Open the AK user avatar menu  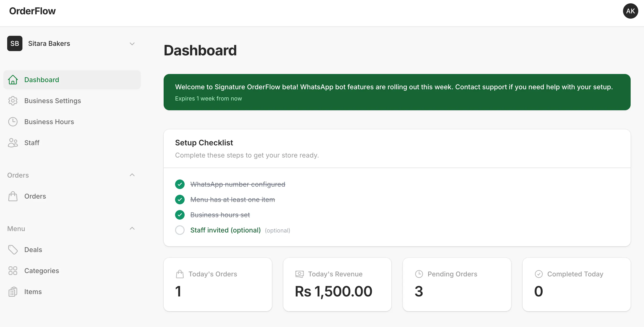[630, 11]
